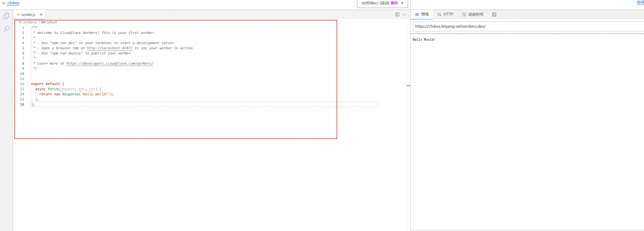Screen dimensions: 644x231
Task: Click the top-right 访问 link
Action: coord(640,3)
